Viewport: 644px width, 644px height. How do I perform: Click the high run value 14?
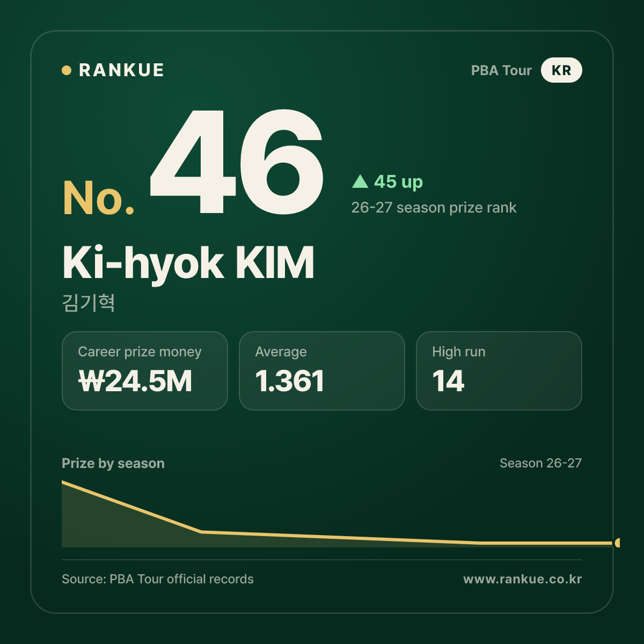(448, 382)
